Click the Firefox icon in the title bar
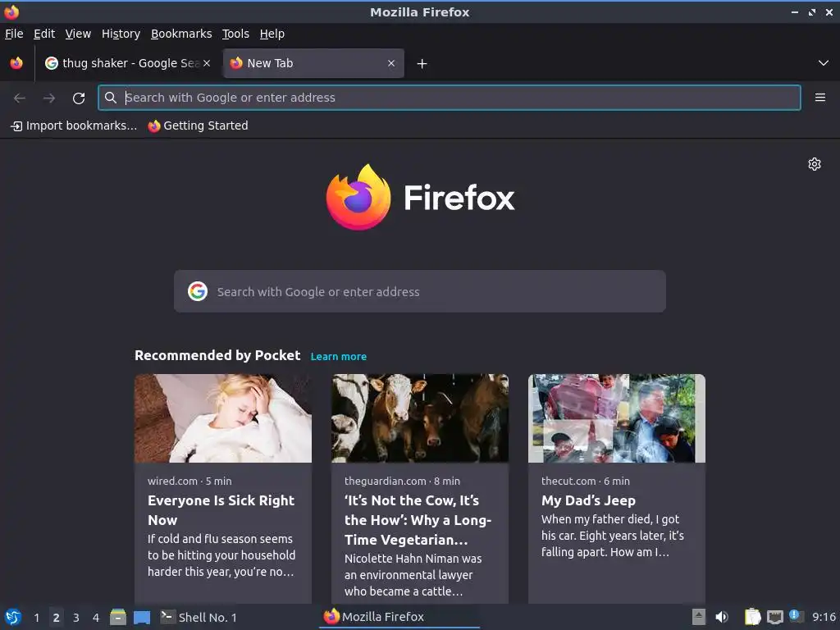The image size is (840, 630). coord(11,11)
